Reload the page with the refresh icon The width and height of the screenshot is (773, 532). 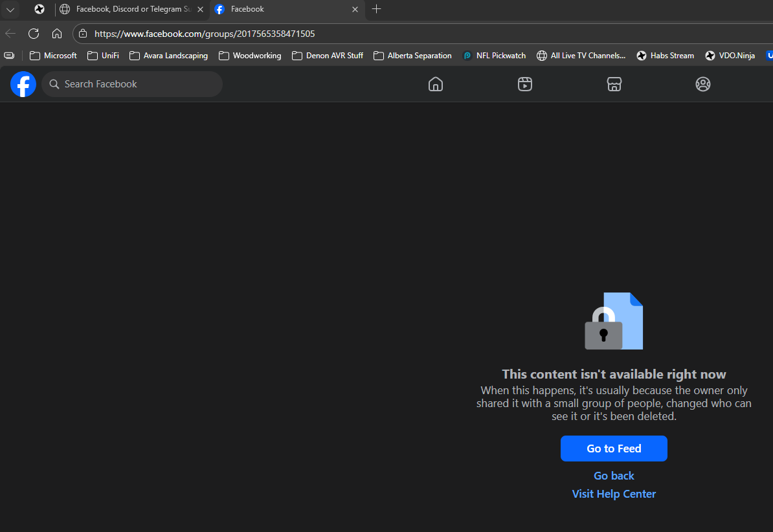[33, 33]
